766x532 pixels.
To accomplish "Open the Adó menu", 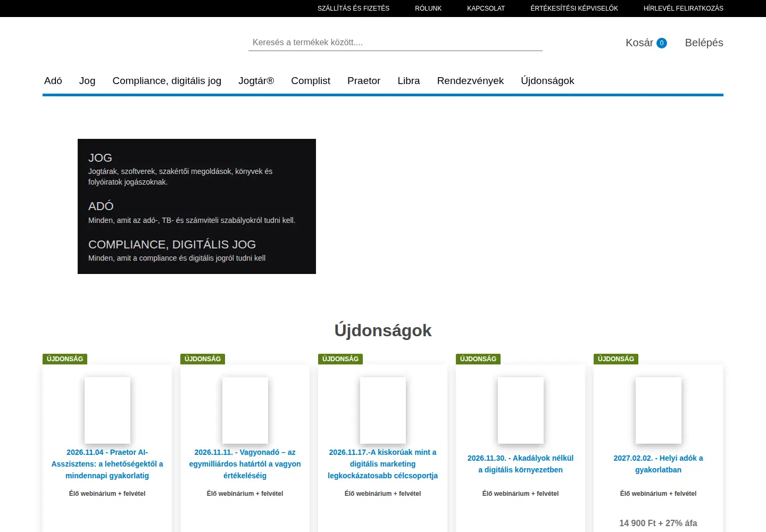I will coord(53,81).
